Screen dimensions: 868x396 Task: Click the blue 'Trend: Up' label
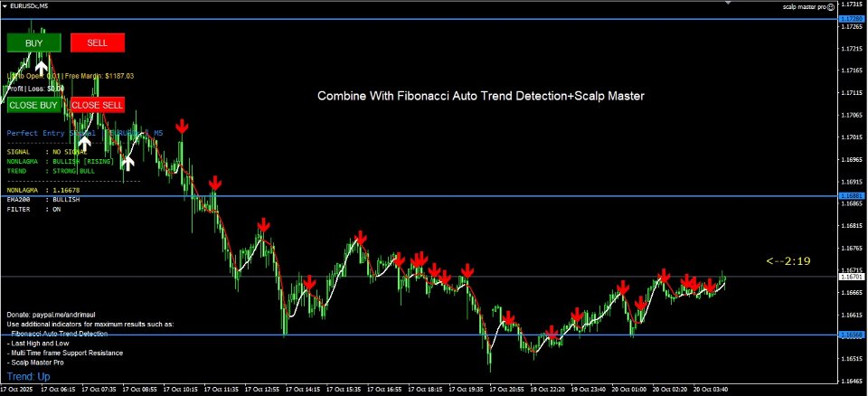29,377
